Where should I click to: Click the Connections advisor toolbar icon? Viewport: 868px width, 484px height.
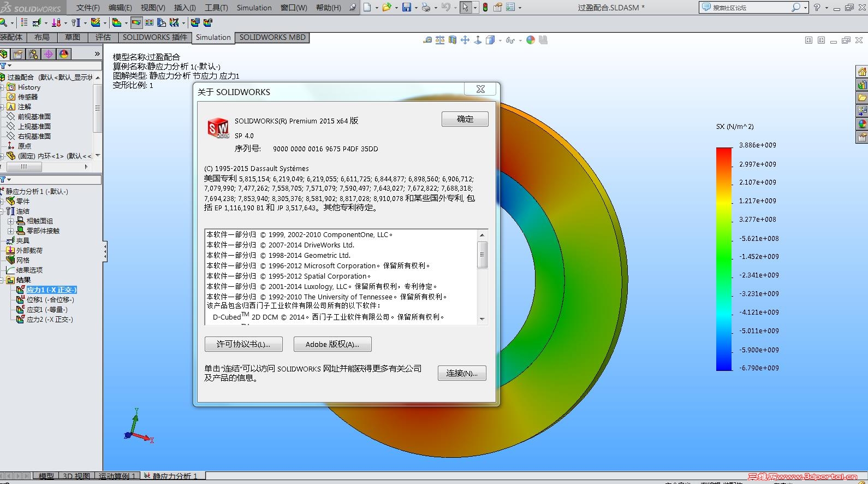(x=75, y=22)
